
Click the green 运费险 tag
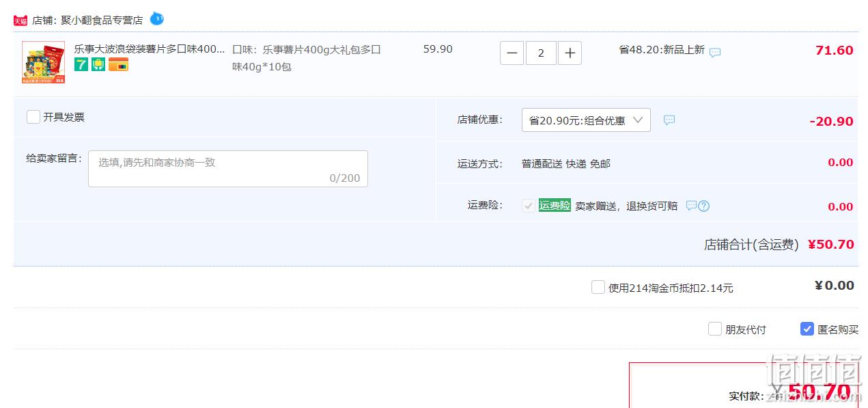coord(555,205)
